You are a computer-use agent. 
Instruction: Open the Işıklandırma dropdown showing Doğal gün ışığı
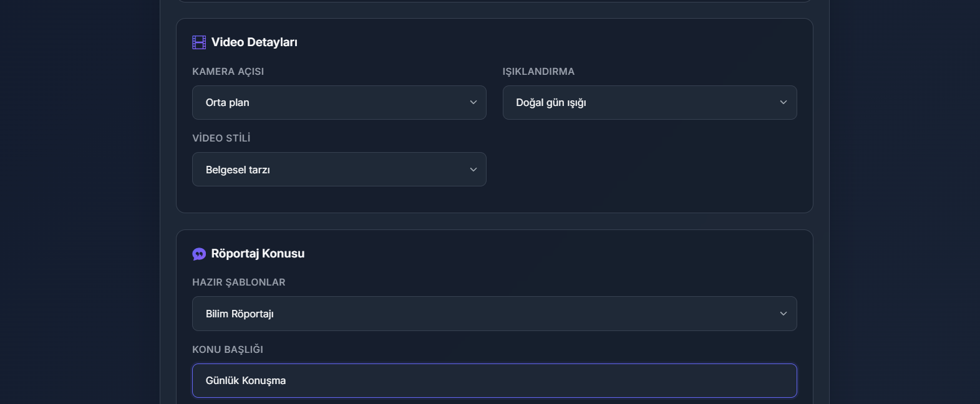649,102
